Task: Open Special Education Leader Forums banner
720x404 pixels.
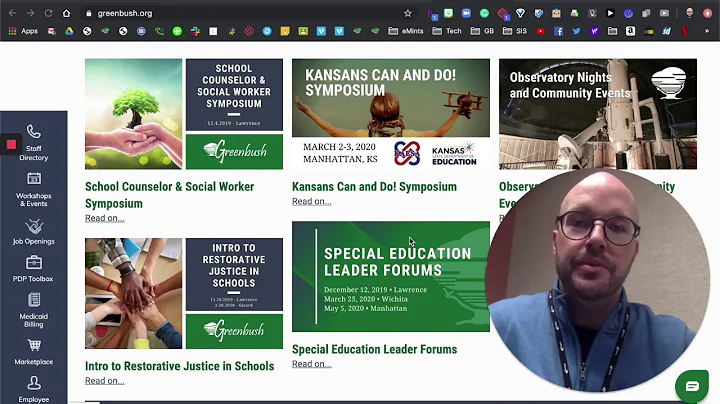Action: click(x=391, y=276)
